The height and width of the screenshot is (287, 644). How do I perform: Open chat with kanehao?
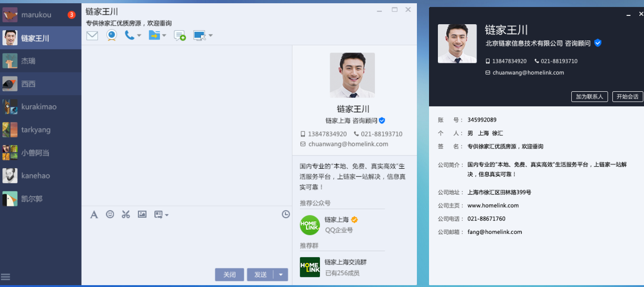point(41,176)
